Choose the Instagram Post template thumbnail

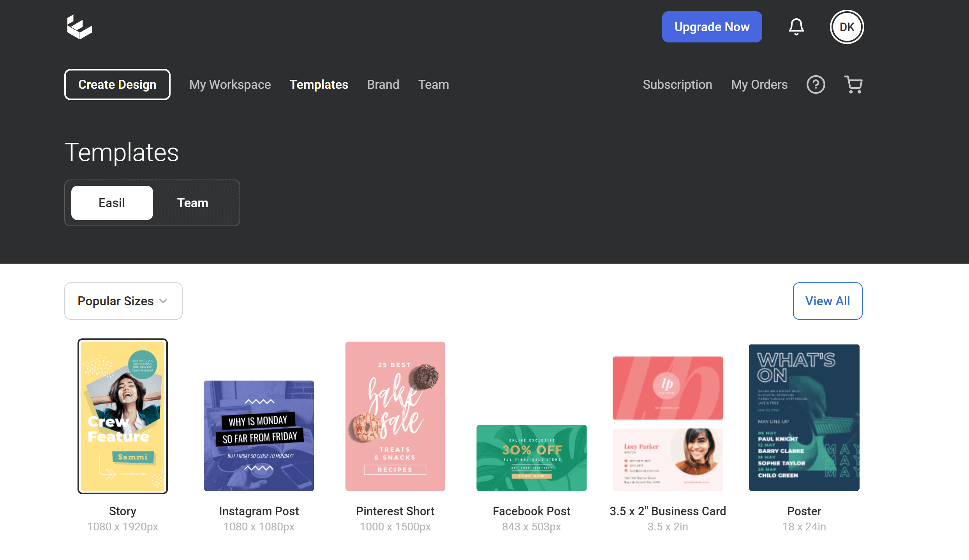(x=259, y=435)
